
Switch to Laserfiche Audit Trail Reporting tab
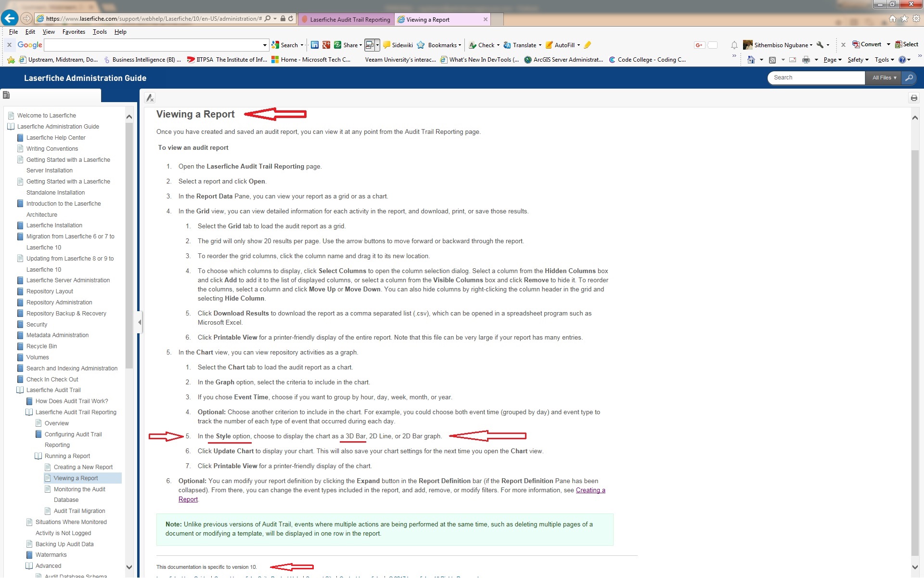point(349,19)
